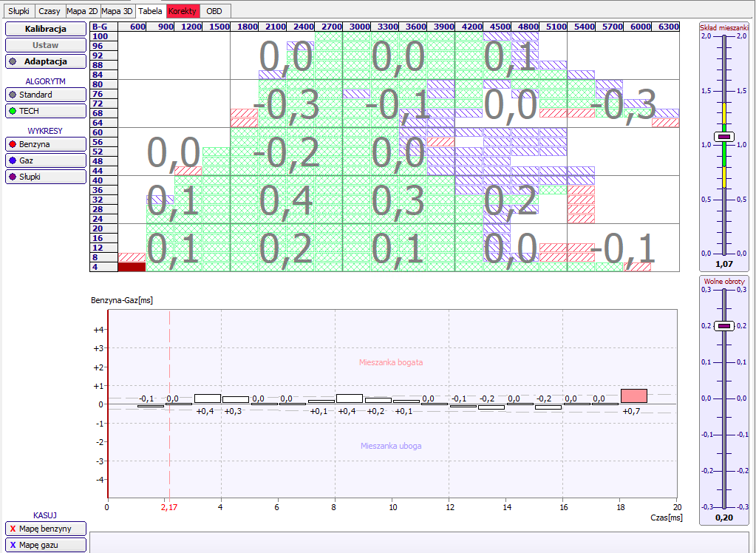Open the red Korekty tab
This screenshot has width=756, height=553.
pos(182,12)
